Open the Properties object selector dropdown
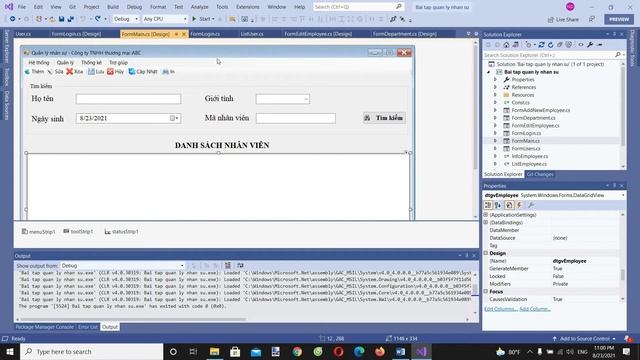The height and width of the screenshot is (360, 640). coord(623,195)
